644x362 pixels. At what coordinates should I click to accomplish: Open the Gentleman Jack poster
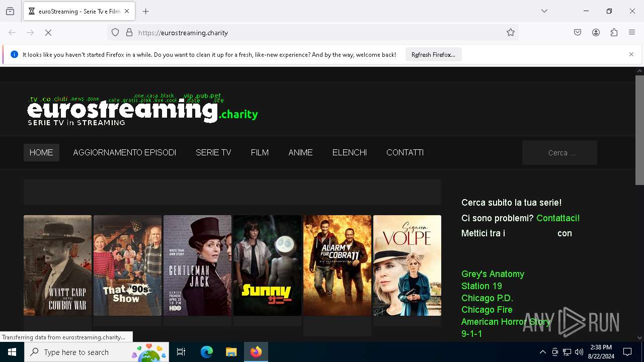click(x=197, y=265)
